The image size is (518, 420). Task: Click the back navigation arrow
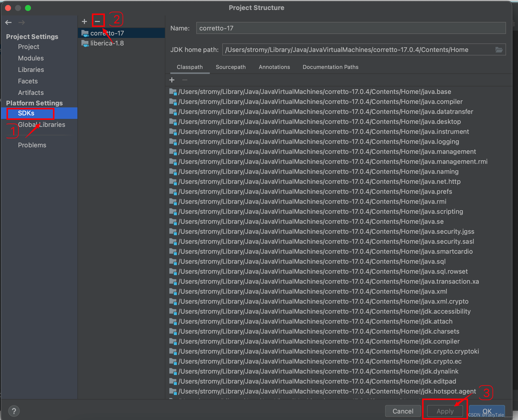tap(8, 22)
